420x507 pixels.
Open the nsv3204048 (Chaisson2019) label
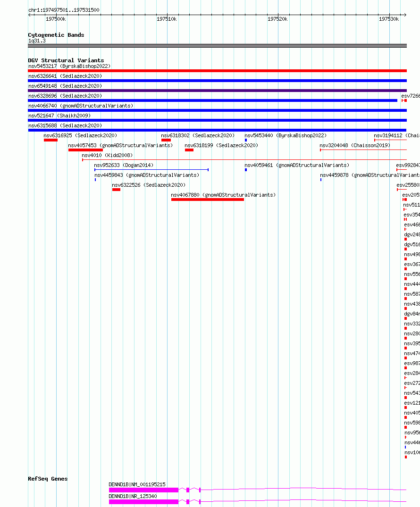click(355, 146)
